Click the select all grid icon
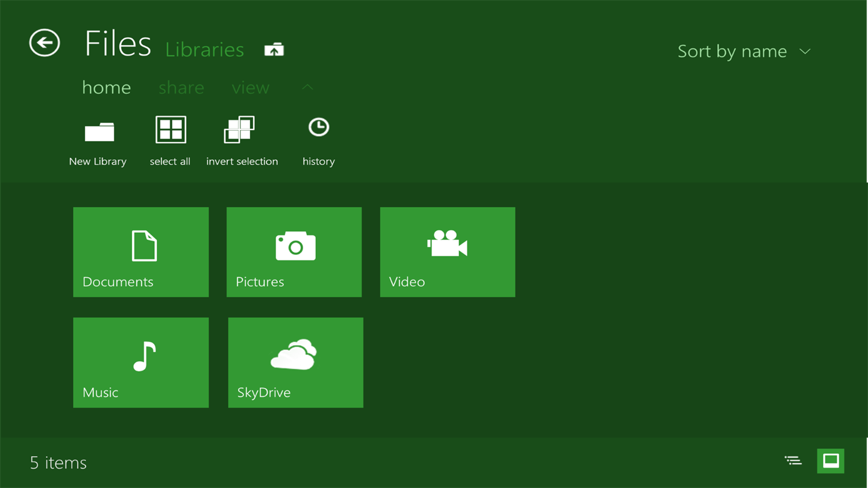Screen dimensions: 868x488 [171, 130]
